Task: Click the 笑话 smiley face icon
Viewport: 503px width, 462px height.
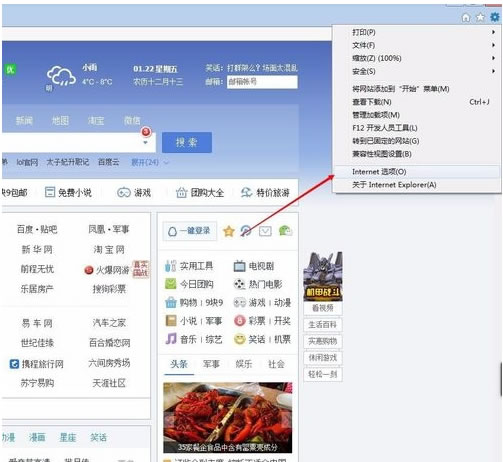Action: pyautogui.click(x=239, y=339)
